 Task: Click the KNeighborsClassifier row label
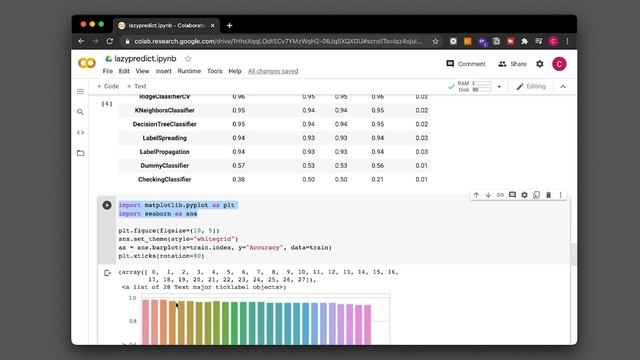(x=164, y=110)
